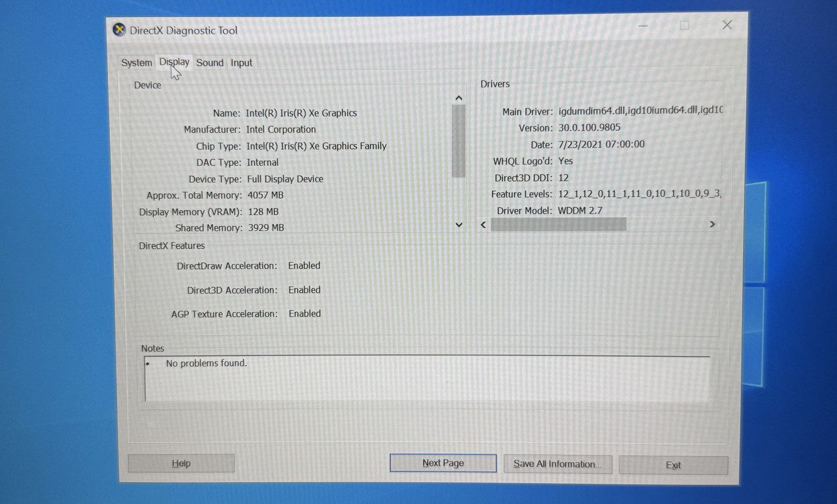This screenshot has height=504, width=837.
Task: Click Save All Information button
Action: [x=558, y=464]
